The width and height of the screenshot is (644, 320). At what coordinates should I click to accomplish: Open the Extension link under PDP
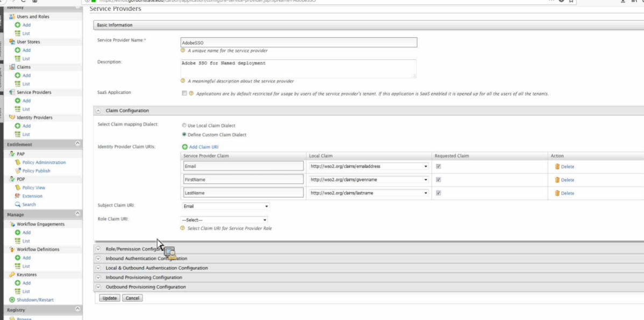(x=32, y=196)
